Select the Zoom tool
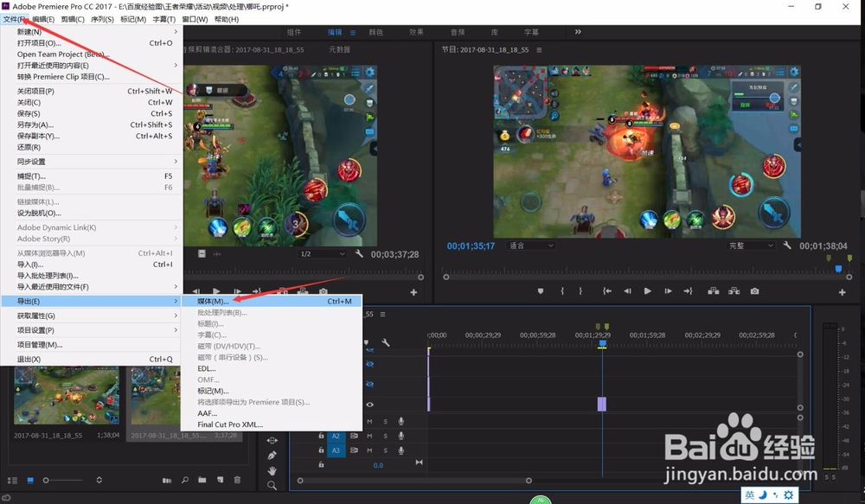This screenshot has height=504, width=865. coord(272,485)
